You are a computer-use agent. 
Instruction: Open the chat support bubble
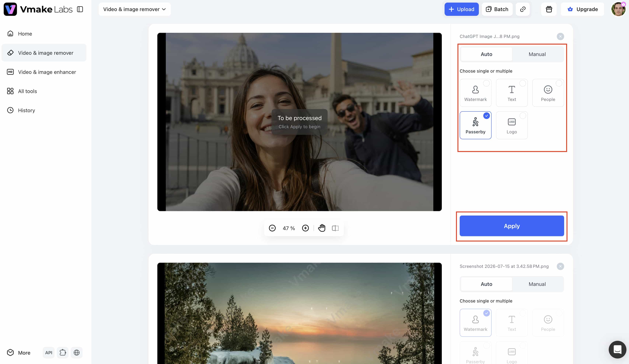pos(617,349)
